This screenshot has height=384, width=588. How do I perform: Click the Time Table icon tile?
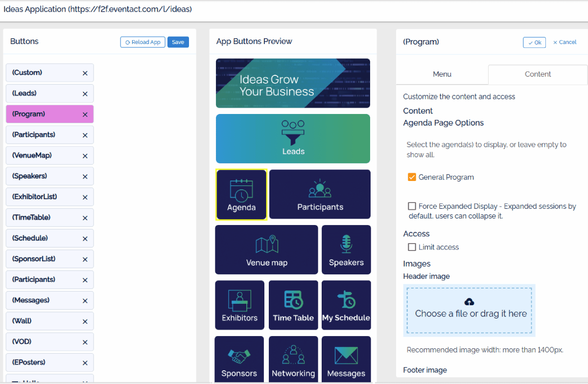coord(293,305)
